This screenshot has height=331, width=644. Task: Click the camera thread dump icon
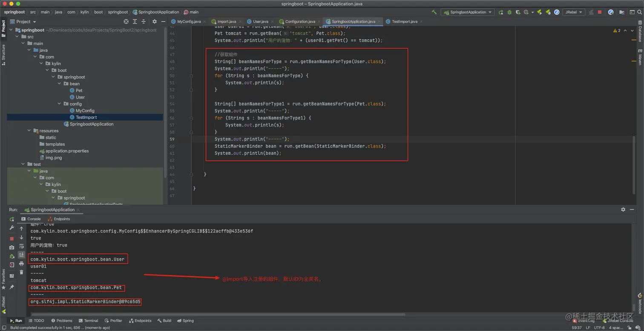(12, 247)
